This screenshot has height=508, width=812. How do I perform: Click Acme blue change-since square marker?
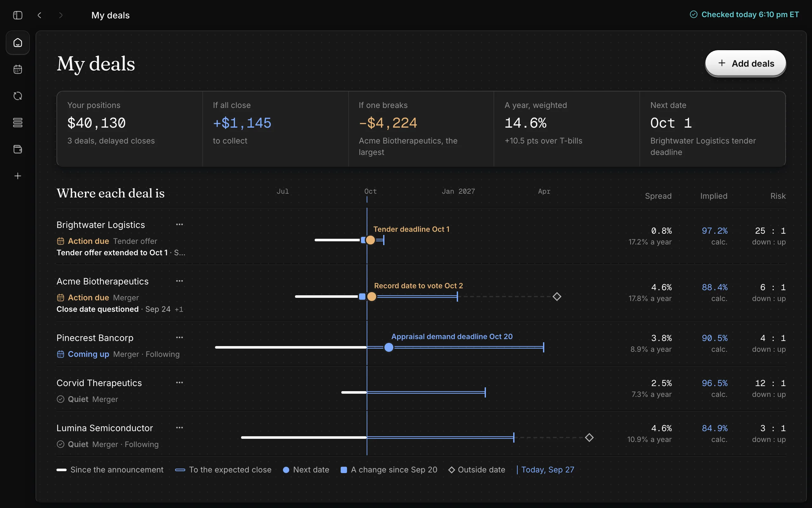pyautogui.click(x=362, y=296)
